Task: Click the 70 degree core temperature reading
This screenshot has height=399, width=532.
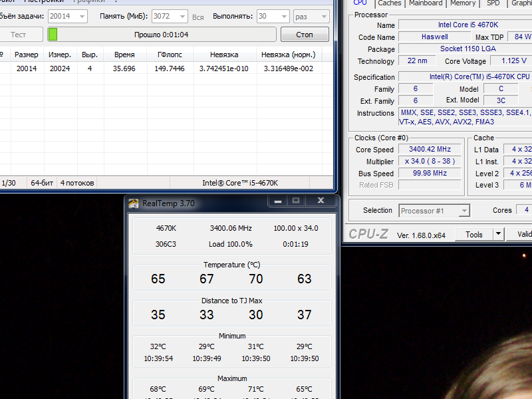Action: pos(256,279)
